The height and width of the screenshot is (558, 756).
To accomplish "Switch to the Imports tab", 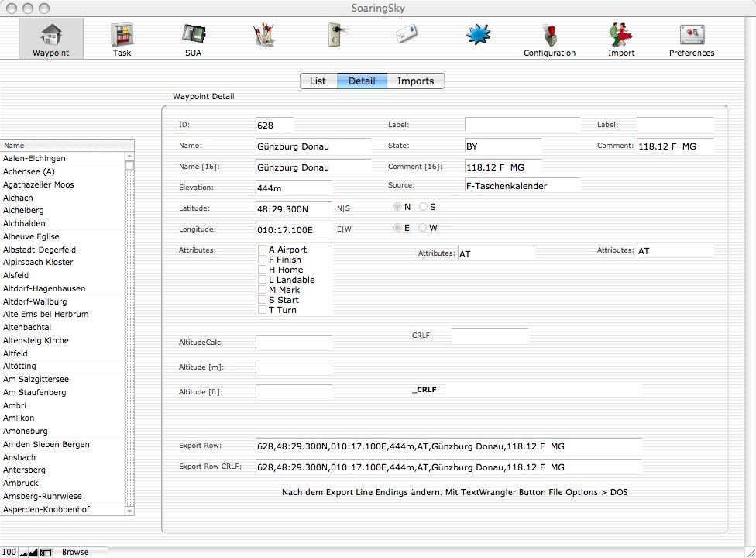I will coord(416,81).
